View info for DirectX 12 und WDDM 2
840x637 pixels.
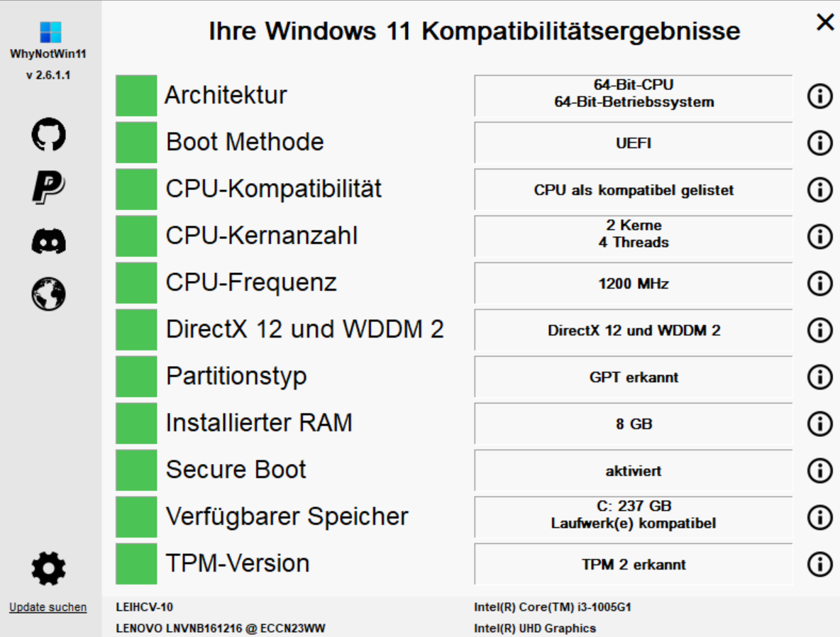tap(819, 330)
